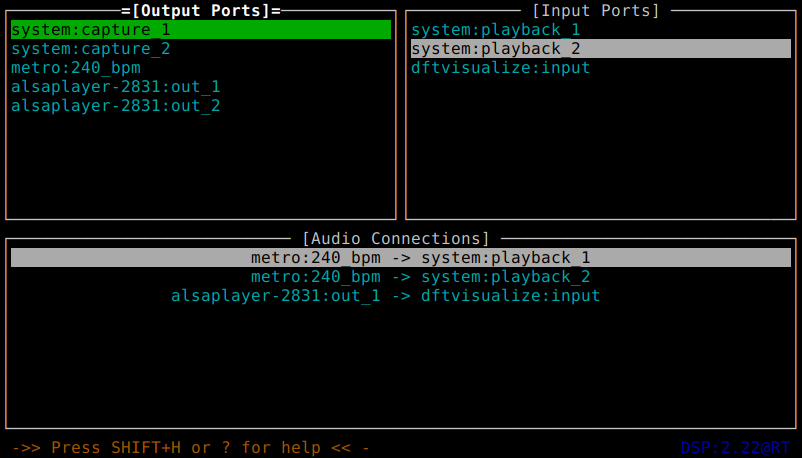Click the SHIFT+H help hint text
The height and width of the screenshot is (458, 802).
pyautogui.click(x=191, y=448)
